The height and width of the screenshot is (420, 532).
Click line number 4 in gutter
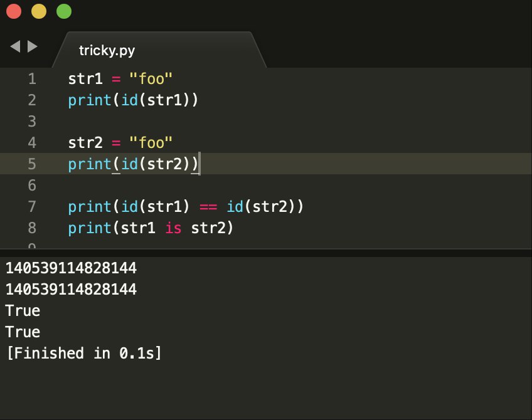[x=32, y=143]
